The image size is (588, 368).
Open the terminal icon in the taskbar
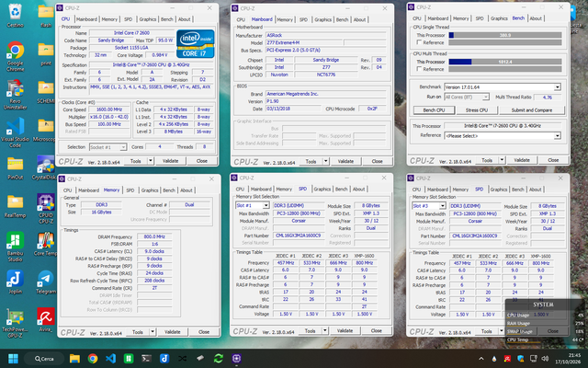[x=147, y=359]
